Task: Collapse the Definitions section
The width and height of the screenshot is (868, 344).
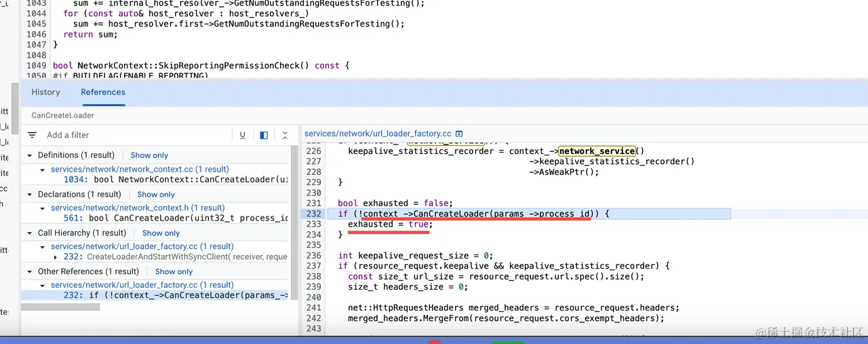Action: click(30, 155)
